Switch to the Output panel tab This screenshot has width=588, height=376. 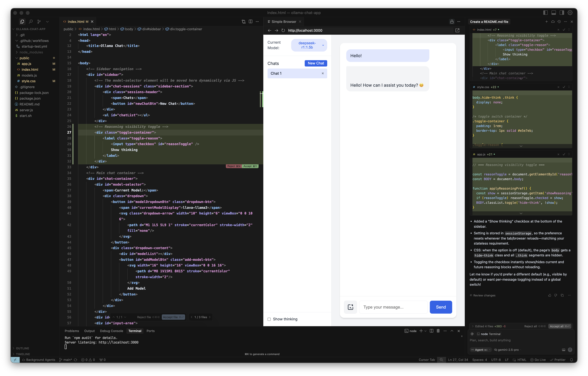coord(89,331)
